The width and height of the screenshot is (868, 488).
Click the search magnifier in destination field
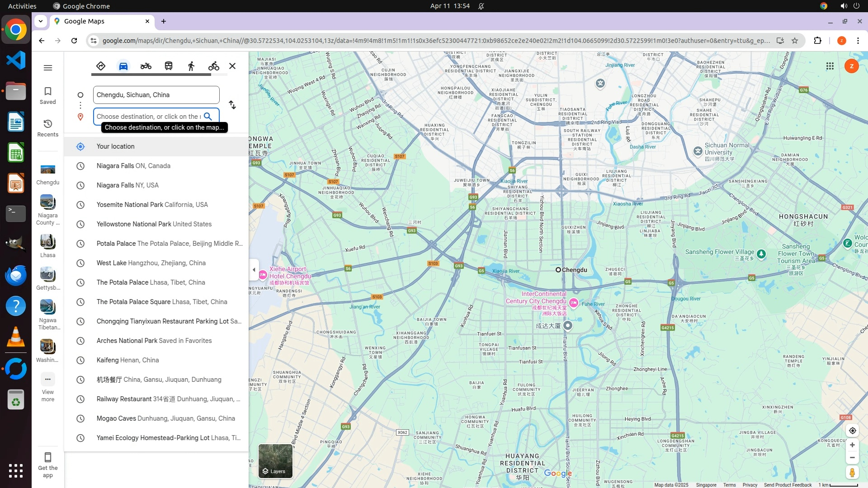pyautogui.click(x=208, y=116)
